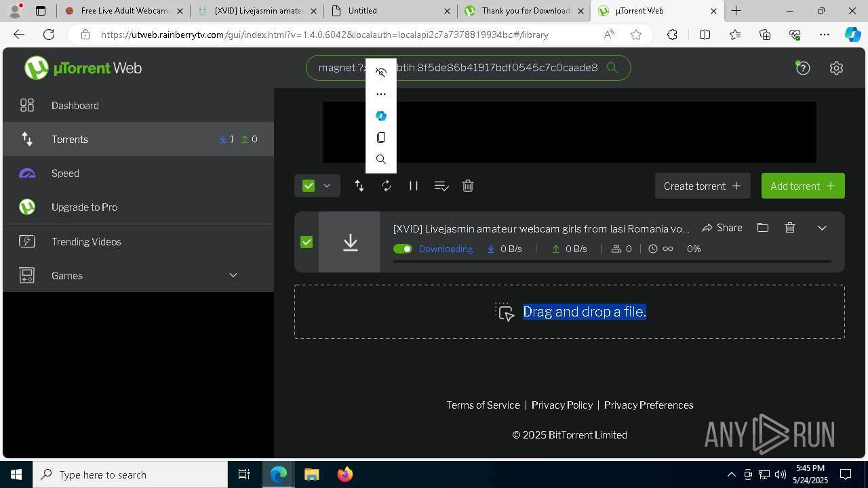This screenshot has height=488, width=868.
Task: Click the Games sidebar item
Action: [x=138, y=275]
